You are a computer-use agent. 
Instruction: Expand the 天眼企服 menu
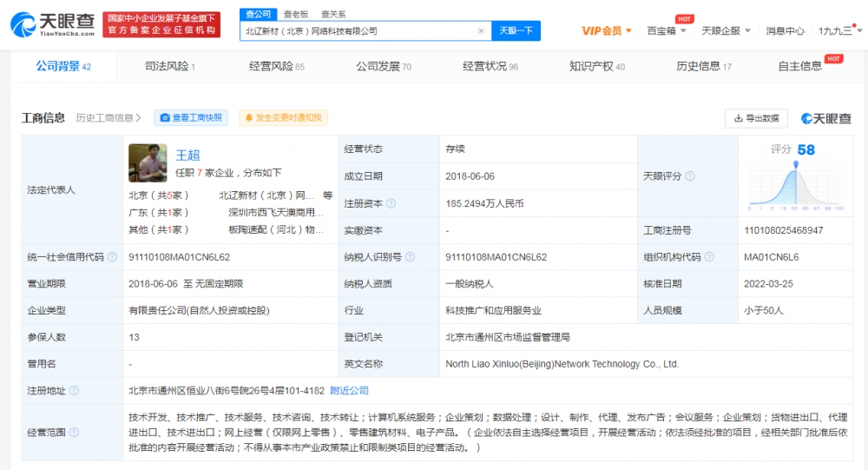tap(726, 31)
